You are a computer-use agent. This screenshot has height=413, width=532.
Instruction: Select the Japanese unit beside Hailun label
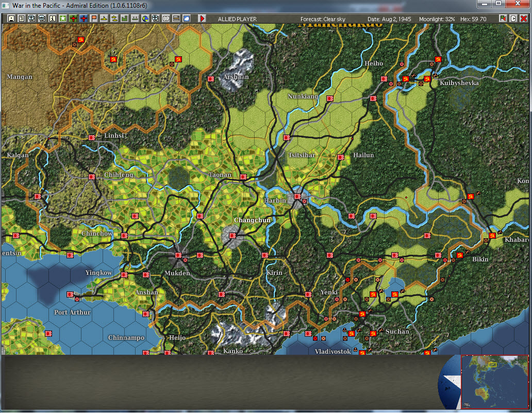(341, 157)
